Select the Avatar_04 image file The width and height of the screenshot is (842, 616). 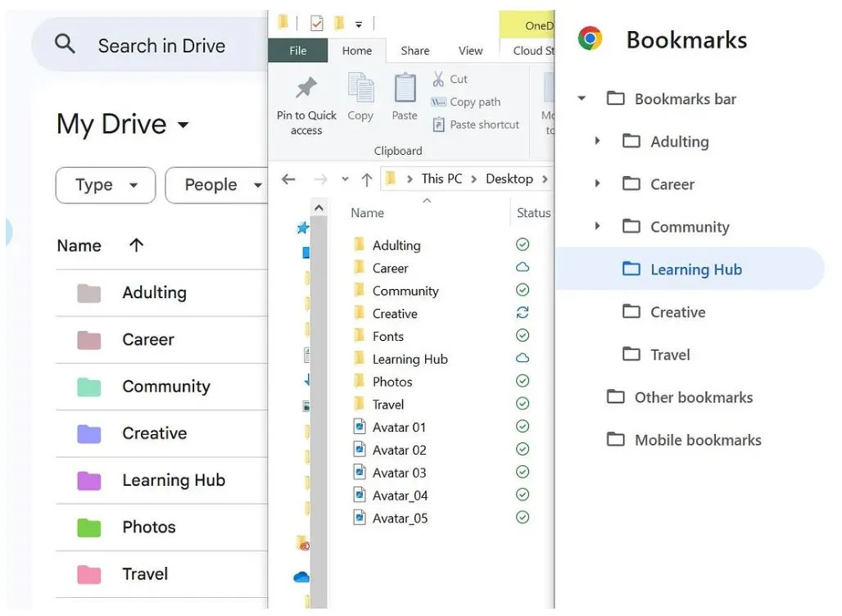pyautogui.click(x=391, y=496)
